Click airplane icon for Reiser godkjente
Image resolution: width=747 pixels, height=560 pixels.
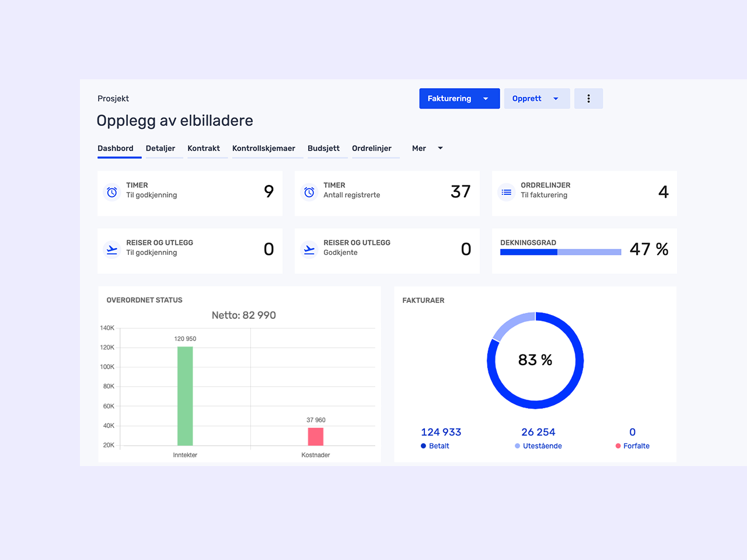309,250
